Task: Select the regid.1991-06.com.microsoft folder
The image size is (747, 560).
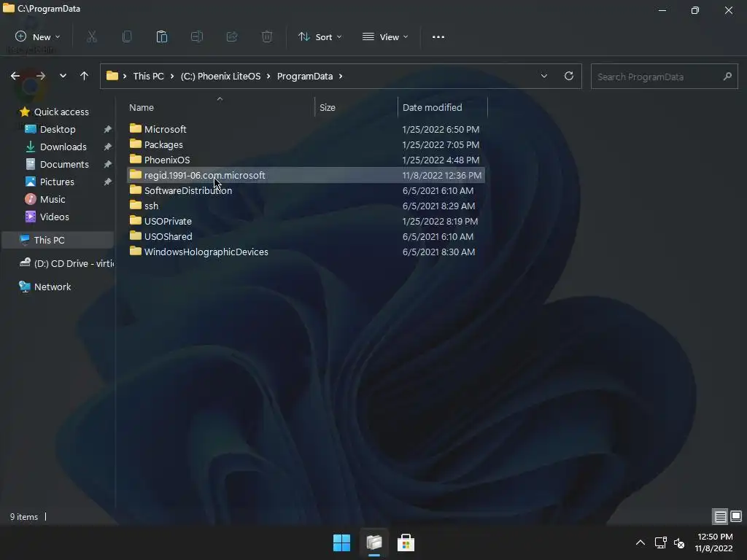Action: pyautogui.click(x=306, y=175)
